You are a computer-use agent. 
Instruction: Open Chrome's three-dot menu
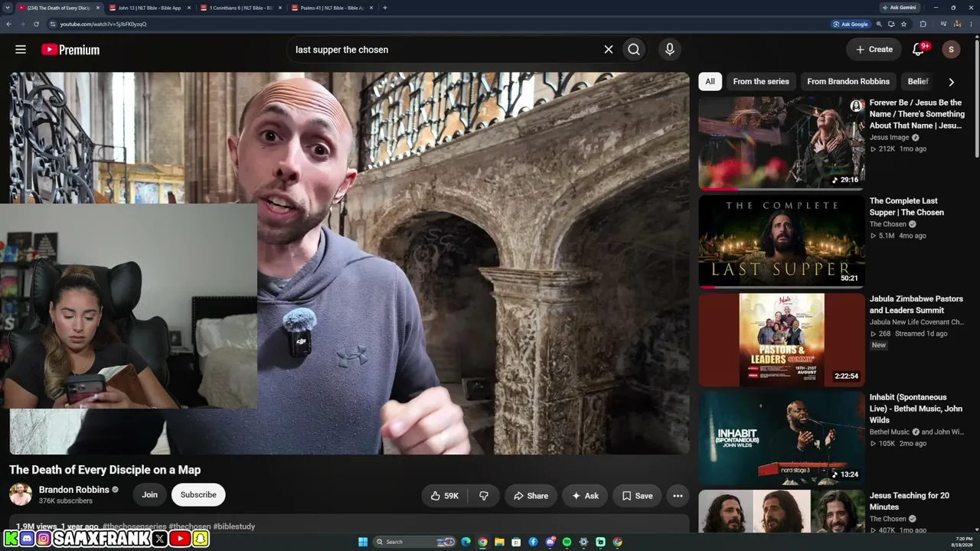click(x=972, y=24)
